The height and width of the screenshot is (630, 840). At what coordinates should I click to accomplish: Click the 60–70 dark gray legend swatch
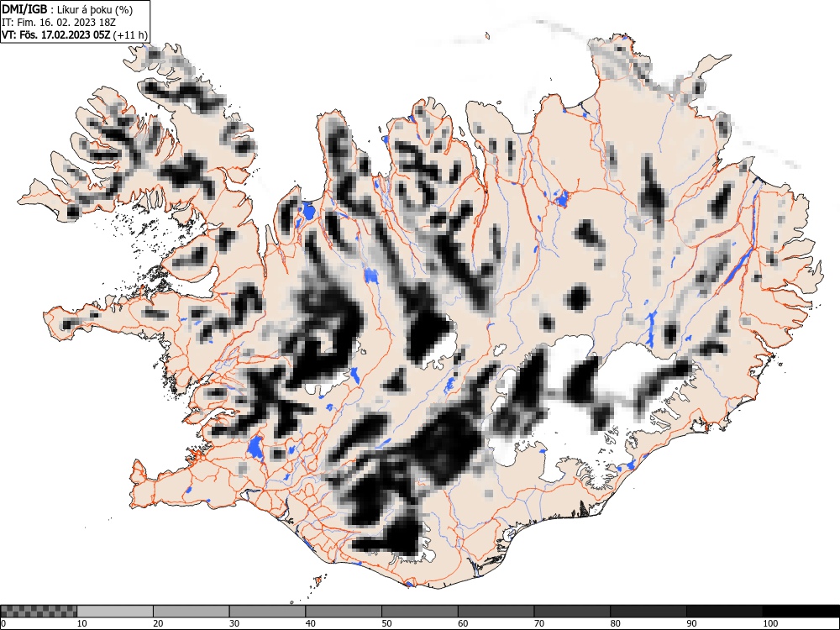point(496,612)
